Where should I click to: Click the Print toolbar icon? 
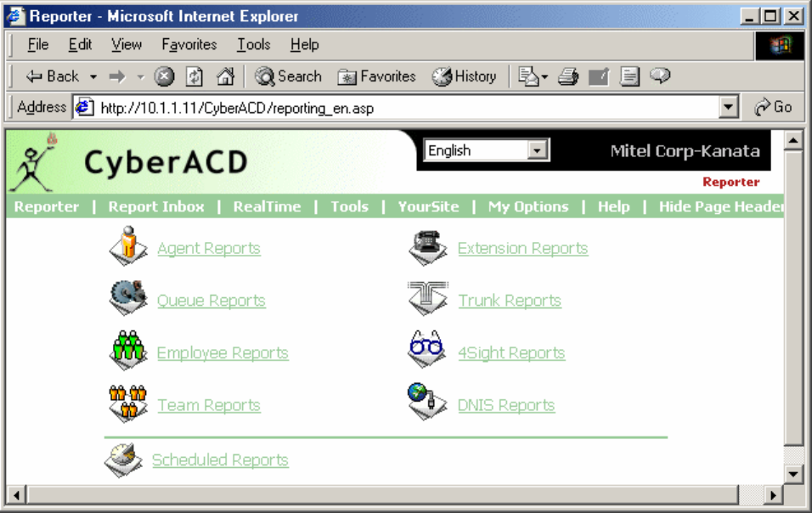[568, 76]
